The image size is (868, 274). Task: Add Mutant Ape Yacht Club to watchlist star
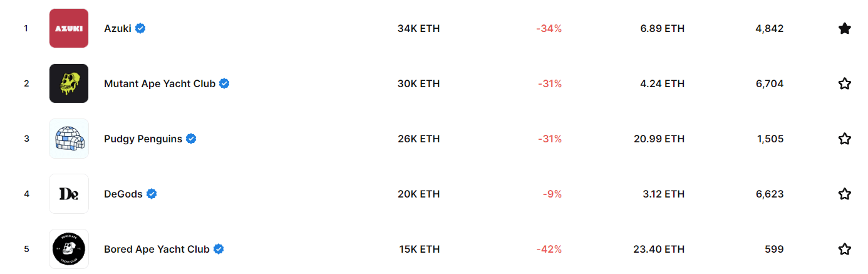tap(844, 83)
